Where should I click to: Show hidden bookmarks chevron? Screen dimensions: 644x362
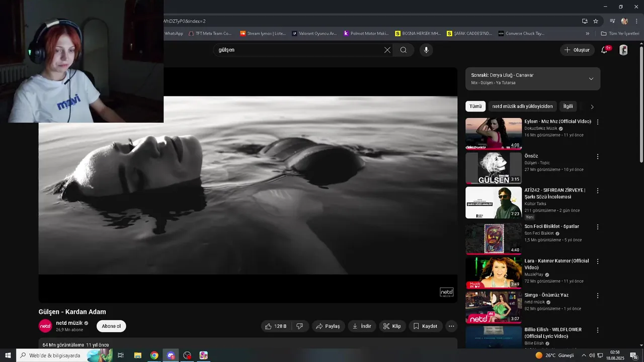(x=588, y=34)
